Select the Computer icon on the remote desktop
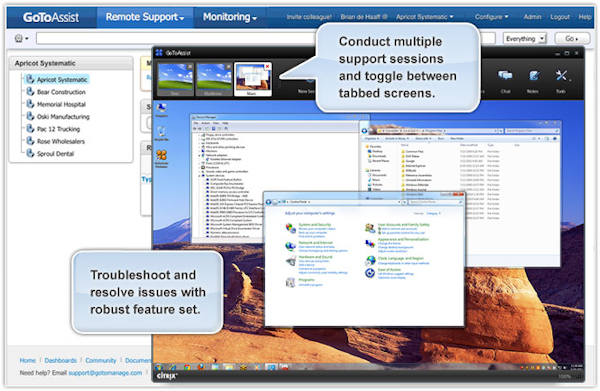Image resolution: width=600 pixels, height=391 pixels. [161, 110]
